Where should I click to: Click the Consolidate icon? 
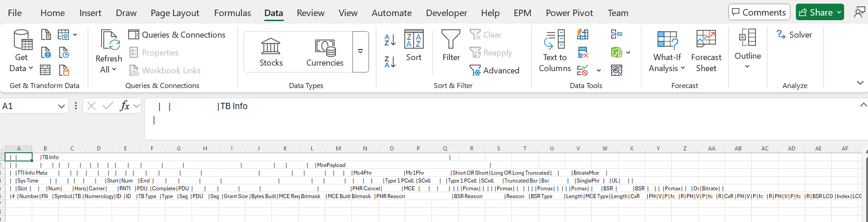[x=617, y=34]
